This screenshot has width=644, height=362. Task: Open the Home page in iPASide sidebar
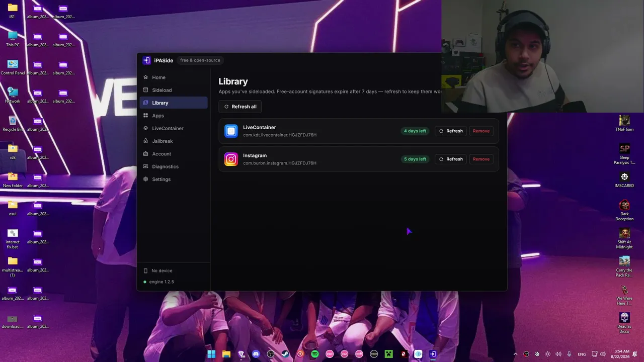pos(173,77)
